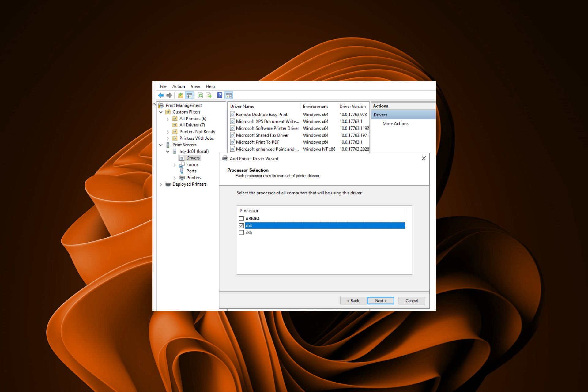The height and width of the screenshot is (392, 588).
Task: Click the Printers Not Ready filter icon
Action: [x=175, y=132]
